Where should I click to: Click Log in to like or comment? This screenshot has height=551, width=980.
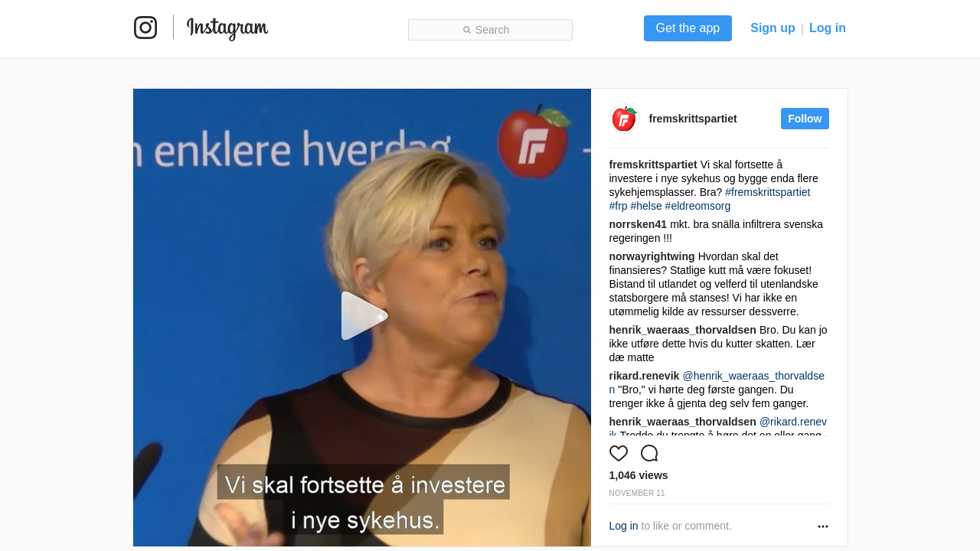point(623,526)
